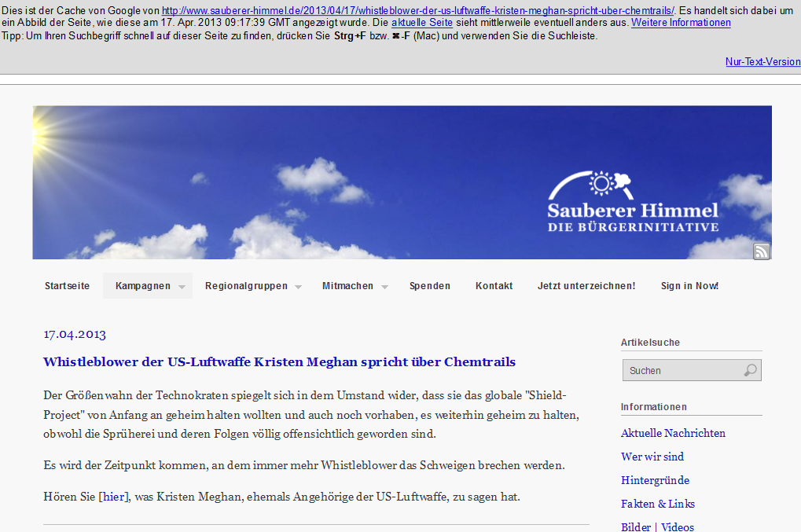The image size is (801, 532).
Task: Click the RSS feed icon on banner
Action: 761,251
